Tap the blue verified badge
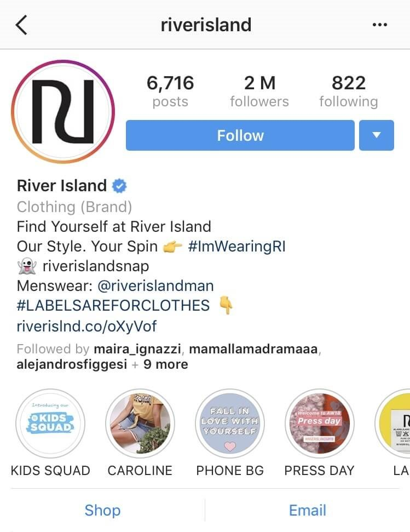Image resolution: width=410 pixels, height=532 pixels. (119, 186)
